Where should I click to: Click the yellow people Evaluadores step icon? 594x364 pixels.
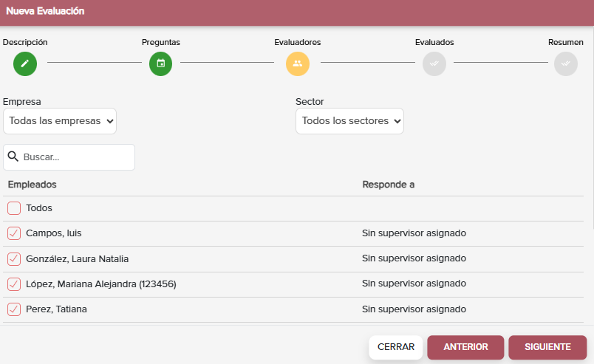[x=298, y=63]
